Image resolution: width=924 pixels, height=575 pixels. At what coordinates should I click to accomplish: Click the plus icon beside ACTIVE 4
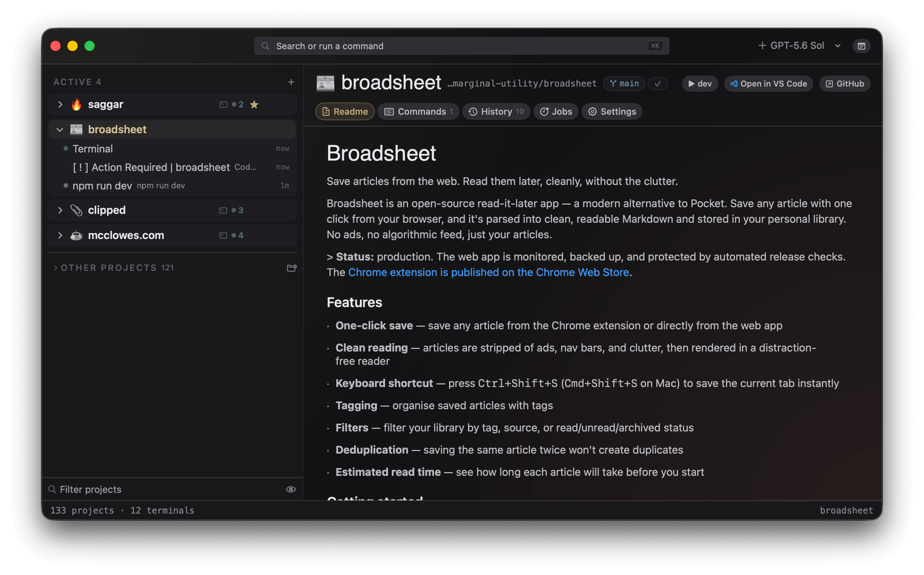coord(291,82)
